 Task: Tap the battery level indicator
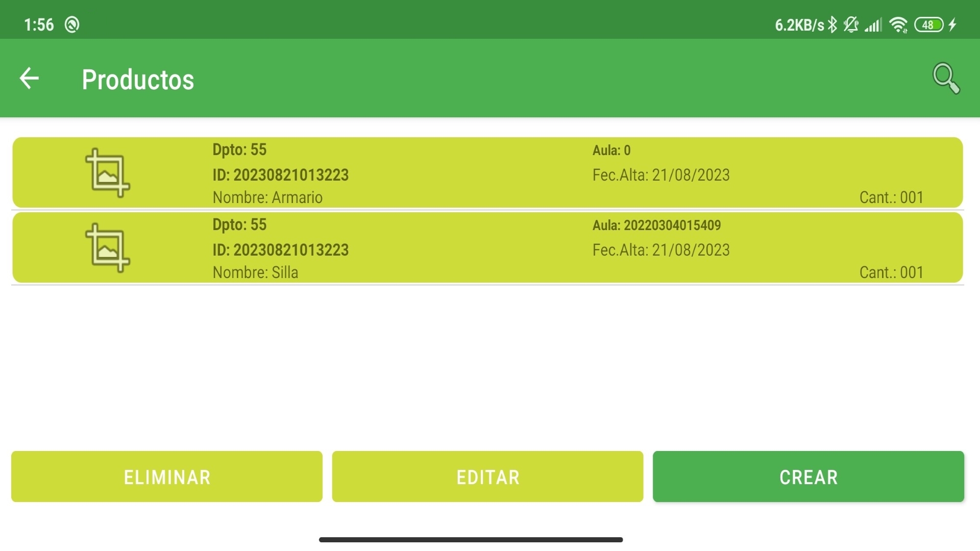pyautogui.click(x=928, y=24)
